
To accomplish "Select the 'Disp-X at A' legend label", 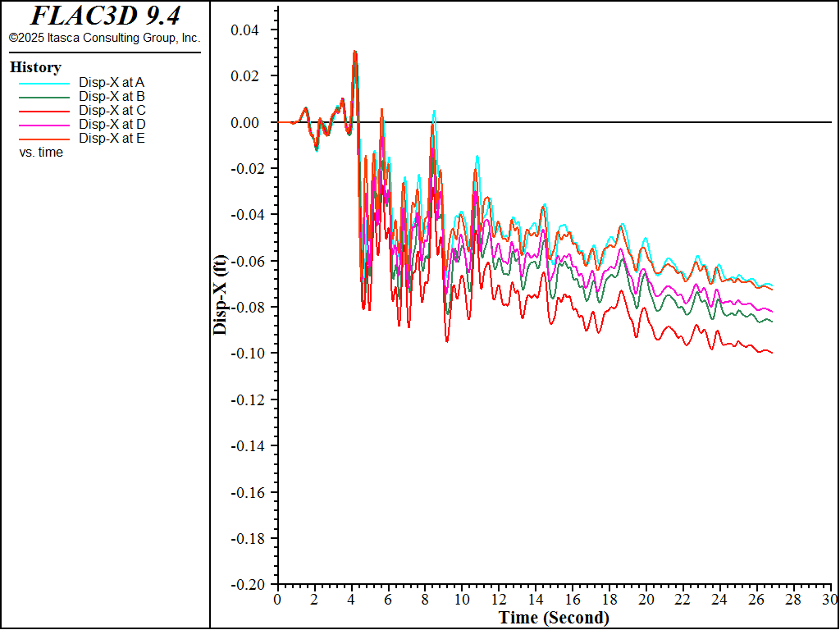I will (x=112, y=83).
